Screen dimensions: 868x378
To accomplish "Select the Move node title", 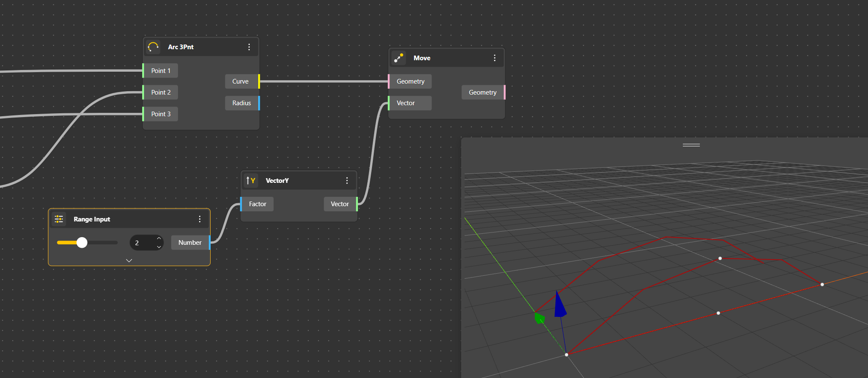I will point(422,58).
